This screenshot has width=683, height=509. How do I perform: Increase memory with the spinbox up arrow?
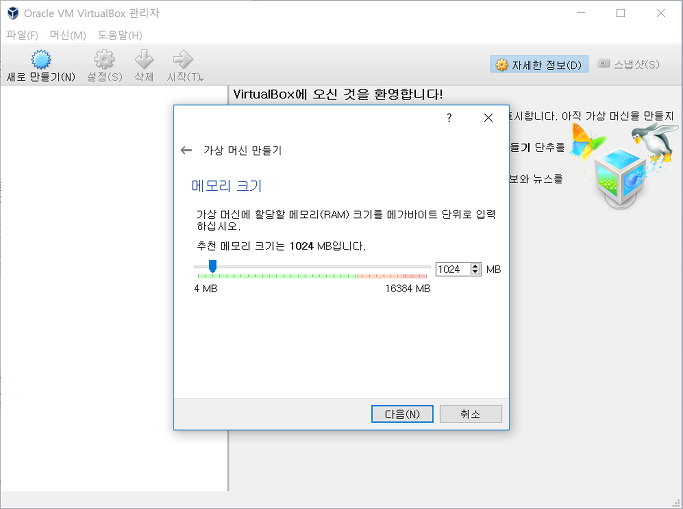tap(476, 266)
